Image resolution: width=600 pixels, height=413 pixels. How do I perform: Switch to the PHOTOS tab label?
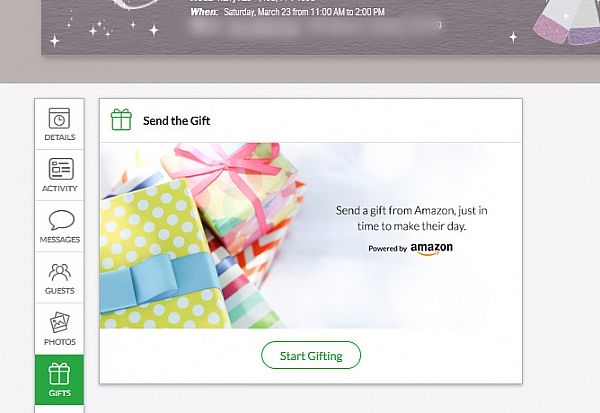click(x=60, y=342)
